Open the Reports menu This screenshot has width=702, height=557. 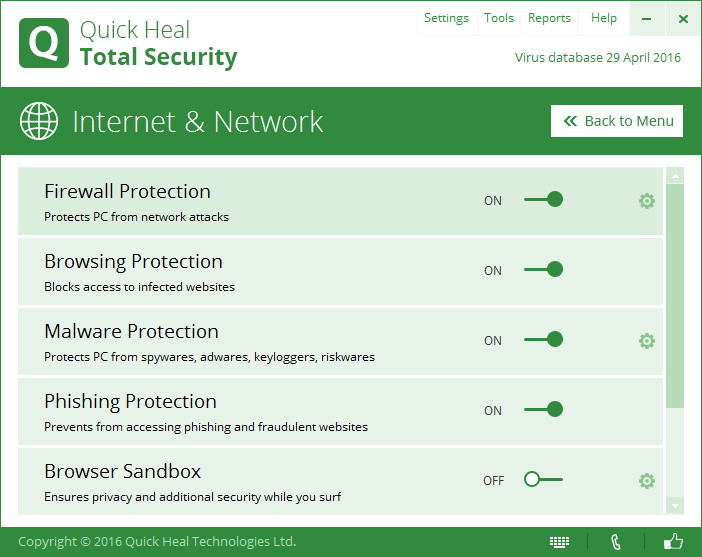[549, 18]
